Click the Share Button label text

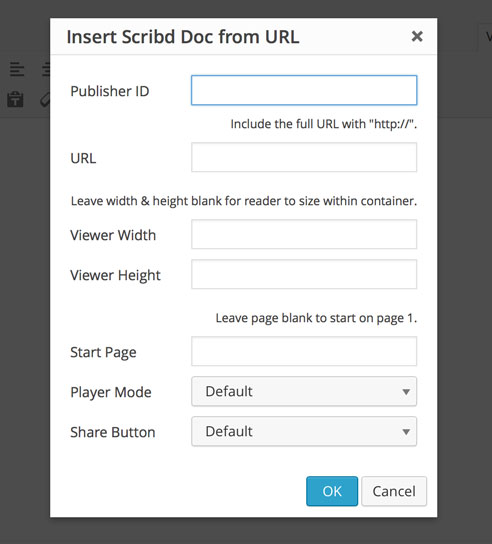(x=113, y=432)
